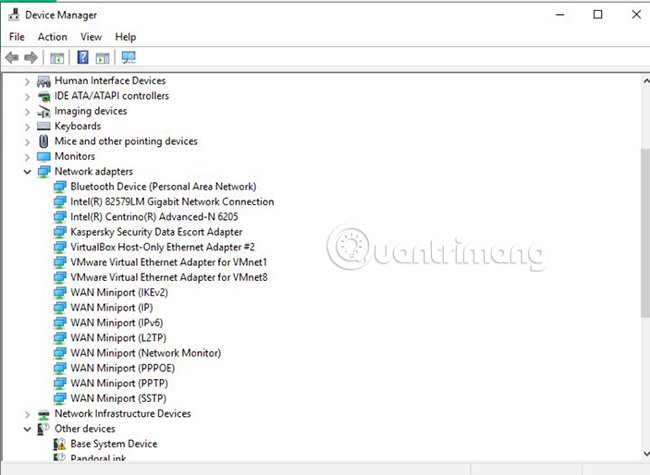Open the Action menu

(x=52, y=37)
